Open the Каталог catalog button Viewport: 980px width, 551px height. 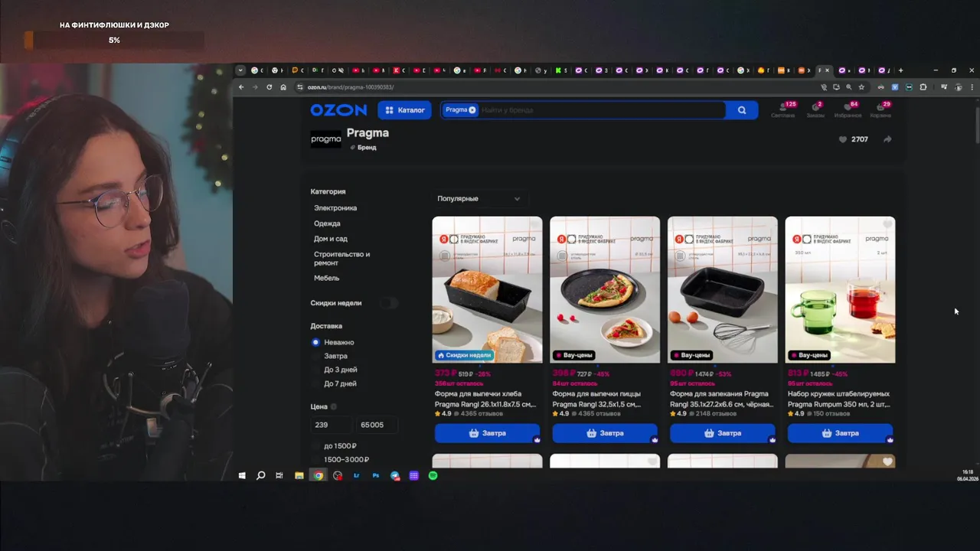pyautogui.click(x=405, y=110)
